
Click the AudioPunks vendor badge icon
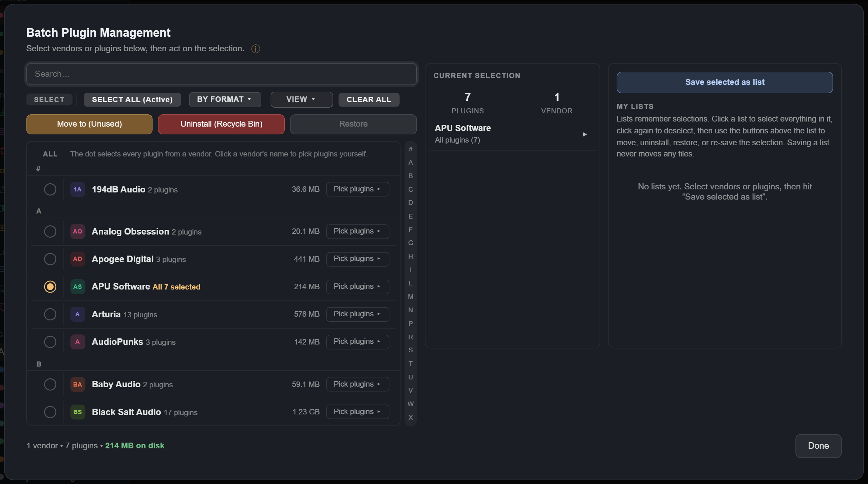pos(77,342)
